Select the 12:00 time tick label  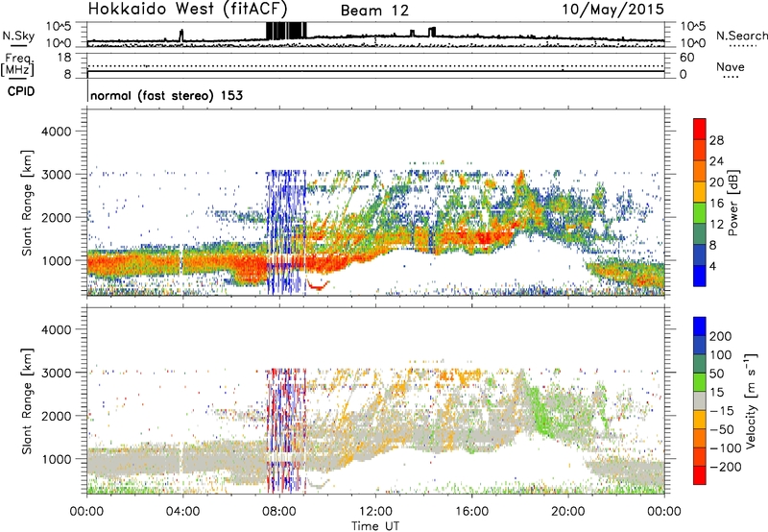375,512
